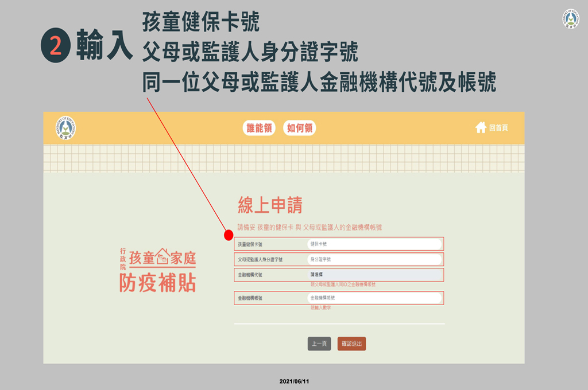Open the 誰能領 tab
Screen dimensions: 588x390
point(260,128)
